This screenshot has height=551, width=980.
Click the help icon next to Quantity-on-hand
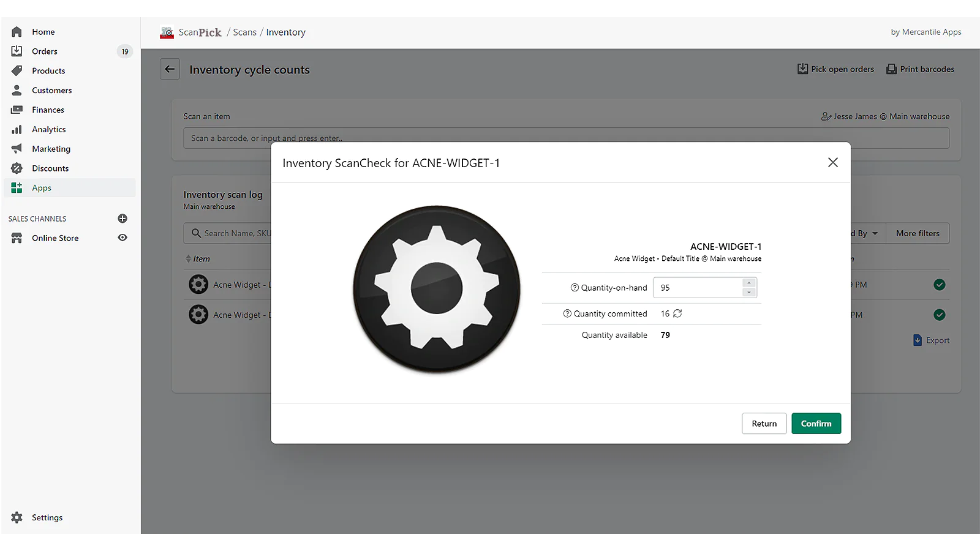coord(575,288)
